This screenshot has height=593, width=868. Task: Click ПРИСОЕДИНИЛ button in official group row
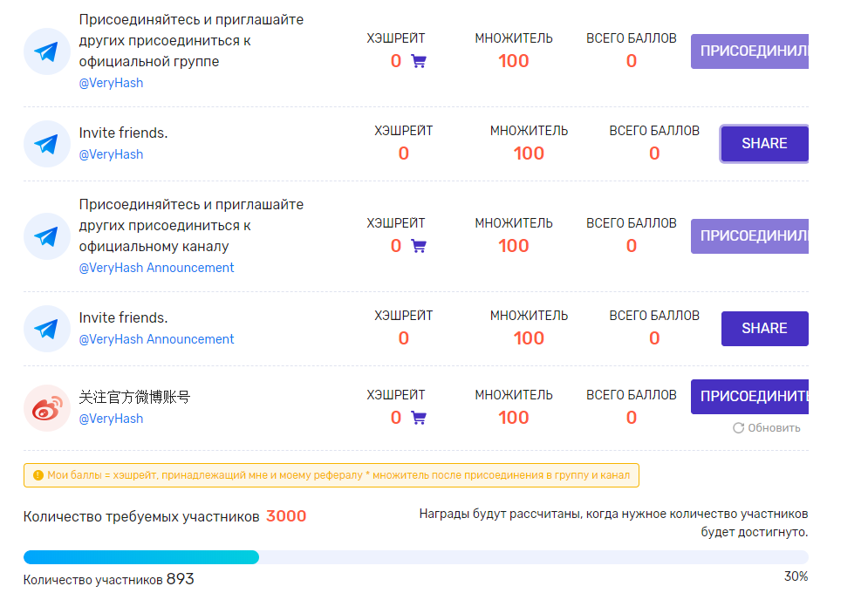[749, 51]
